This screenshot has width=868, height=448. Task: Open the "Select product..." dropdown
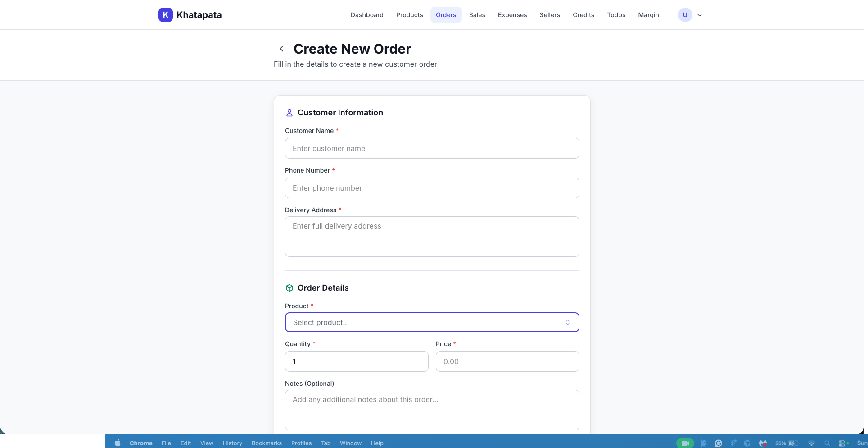tap(432, 322)
